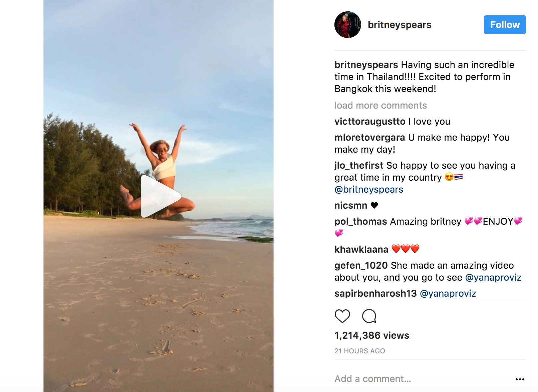Screen dimensions: 538x392
Task: Go to pol_thomas profile
Action: tap(360, 221)
